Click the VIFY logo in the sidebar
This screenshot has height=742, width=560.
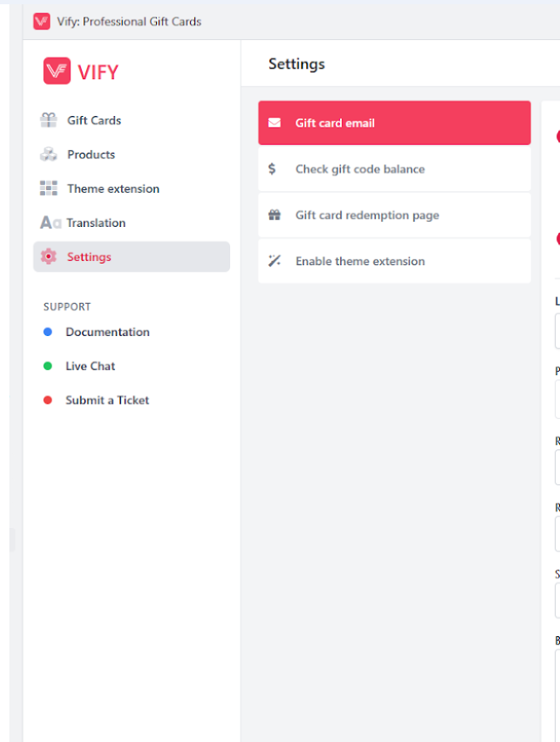pyautogui.click(x=81, y=72)
